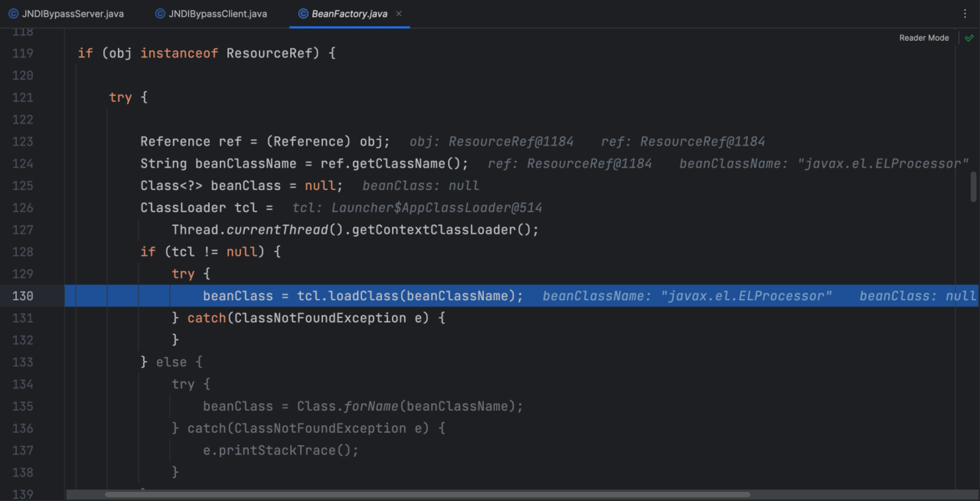The image size is (980, 501).
Task: Click 'ClassLoader tcl' declaration on line 126
Action: 199,208
